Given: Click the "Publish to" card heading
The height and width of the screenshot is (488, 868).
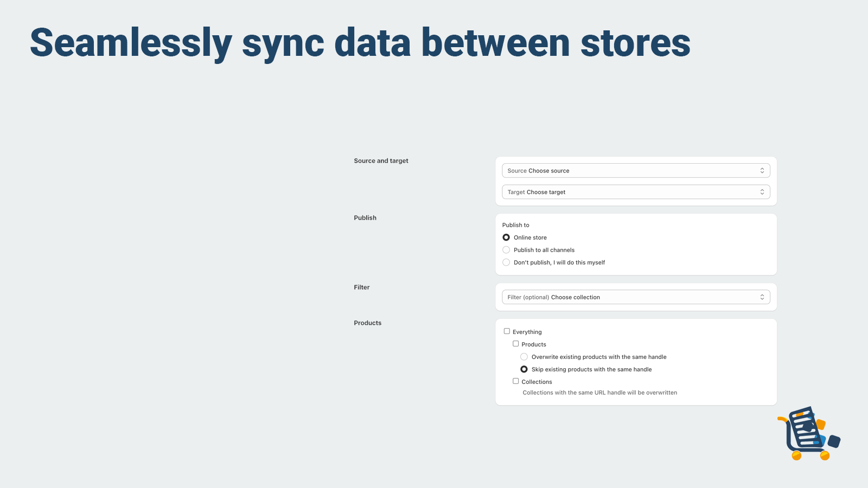Looking at the screenshot, I should pos(515,224).
